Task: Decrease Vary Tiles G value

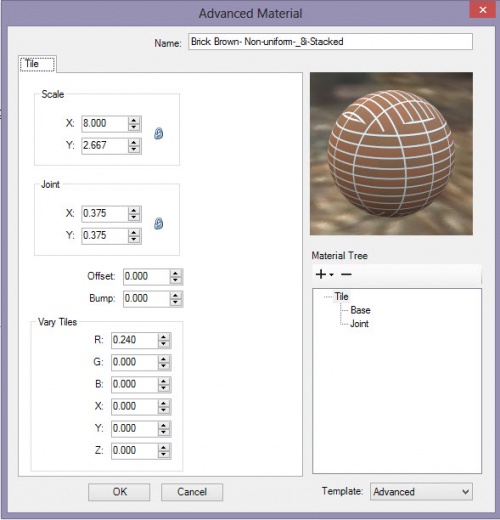Action: 164,366
